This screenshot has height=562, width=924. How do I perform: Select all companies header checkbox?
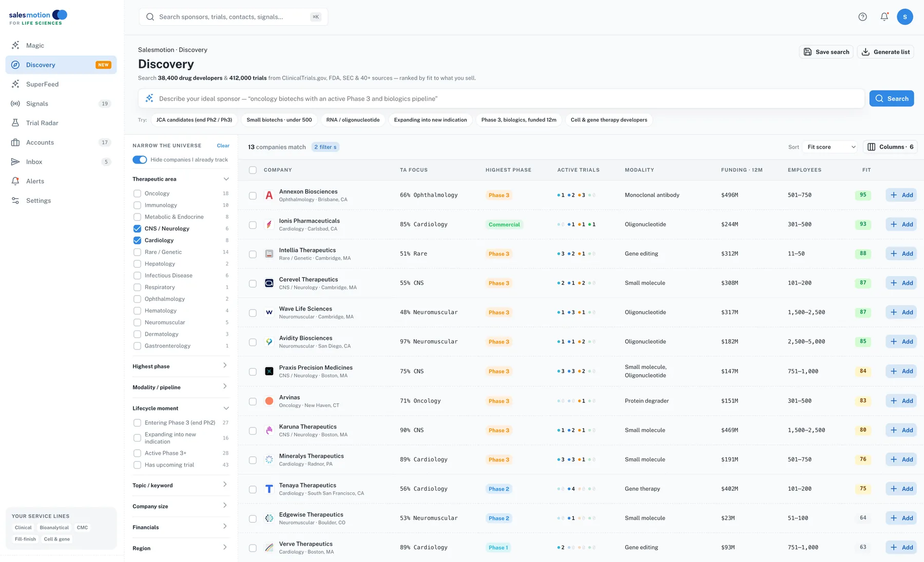[253, 170]
